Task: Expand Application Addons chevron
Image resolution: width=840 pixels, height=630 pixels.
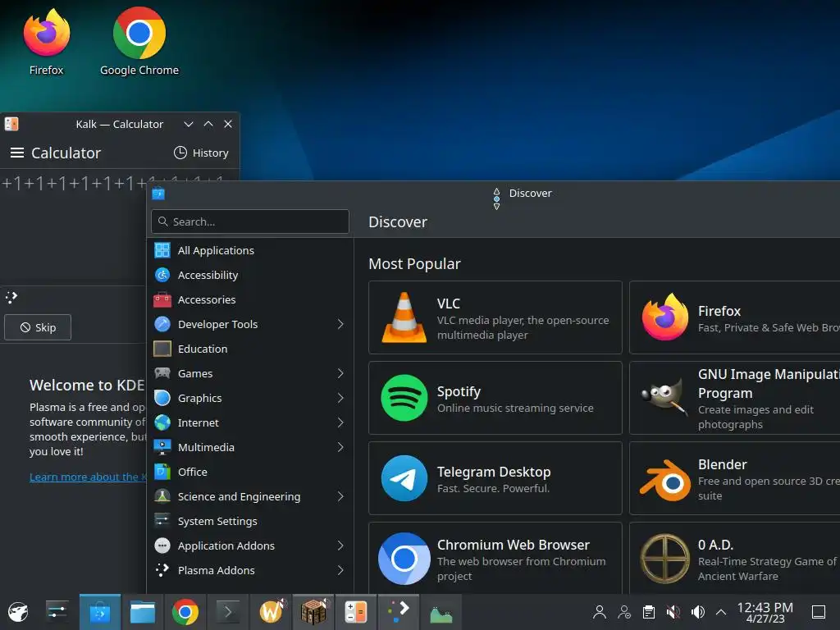Action: pos(340,546)
